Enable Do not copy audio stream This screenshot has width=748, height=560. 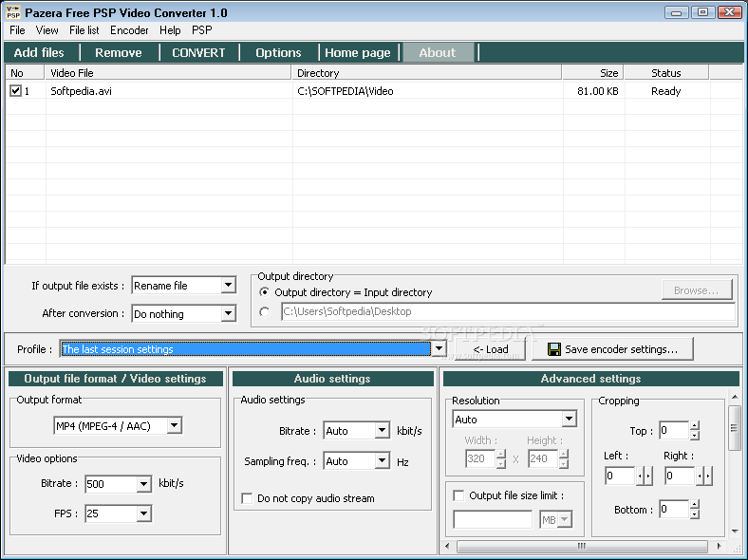pyautogui.click(x=247, y=498)
